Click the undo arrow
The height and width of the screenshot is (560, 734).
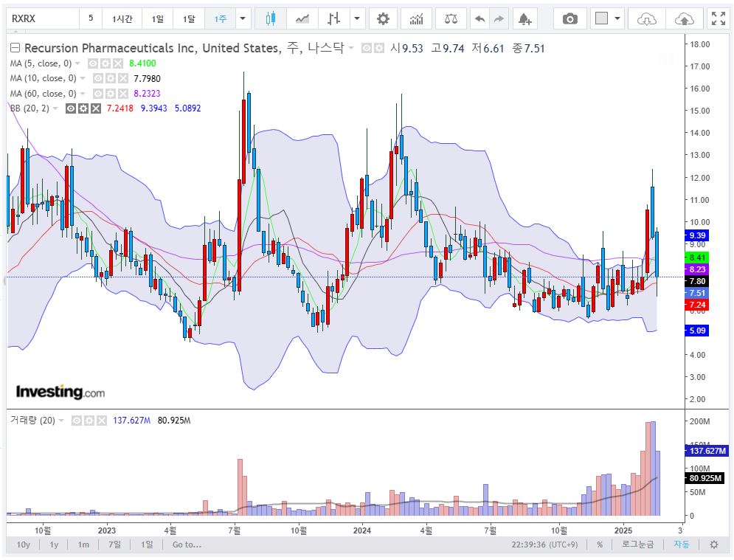pyautogui.click(x=479, y=18)
